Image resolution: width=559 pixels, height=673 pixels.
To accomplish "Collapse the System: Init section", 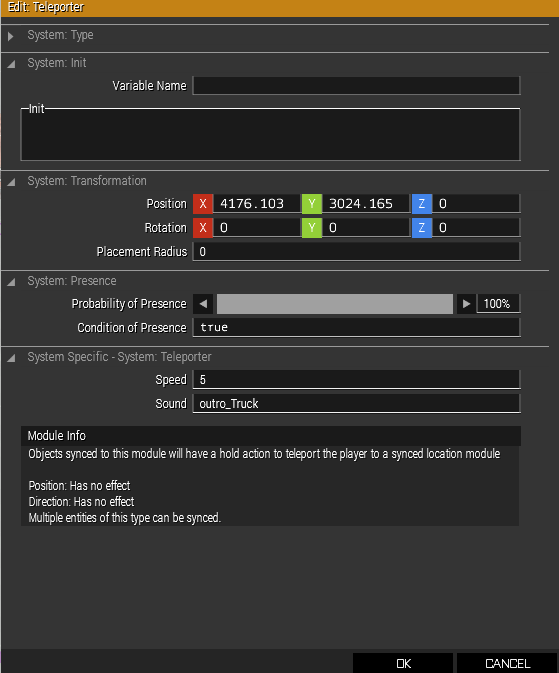I will 11,64.
